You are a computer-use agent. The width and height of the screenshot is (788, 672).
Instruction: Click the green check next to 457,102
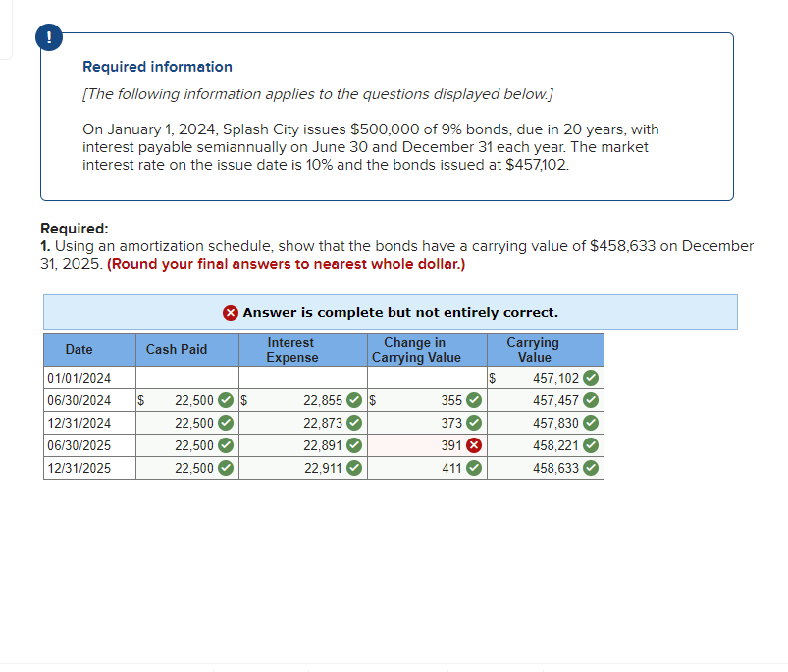(x=591, y=378)
